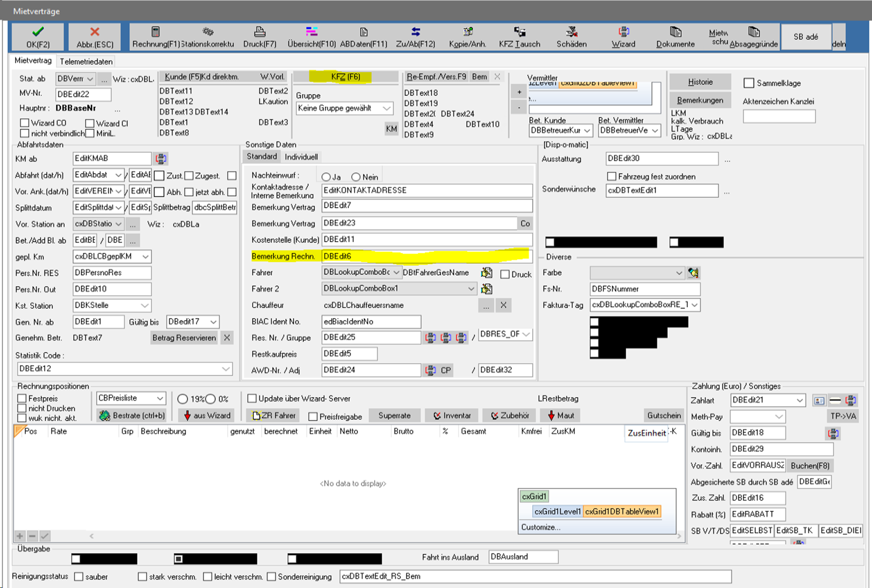872x588 pixels.
Task: Switch to the Telemetriedaten tab
Action: (86, 61)
